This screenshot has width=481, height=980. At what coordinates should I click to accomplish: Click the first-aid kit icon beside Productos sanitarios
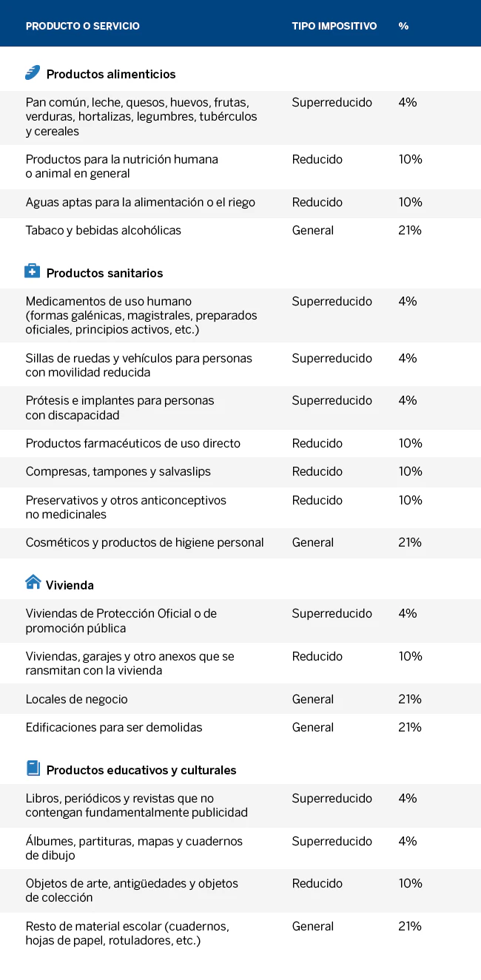(x=33, y=271)
